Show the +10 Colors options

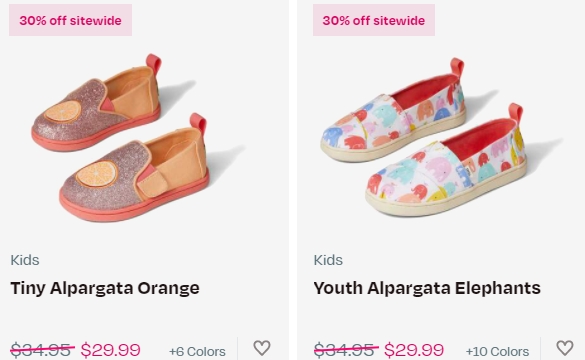point(497,351)
